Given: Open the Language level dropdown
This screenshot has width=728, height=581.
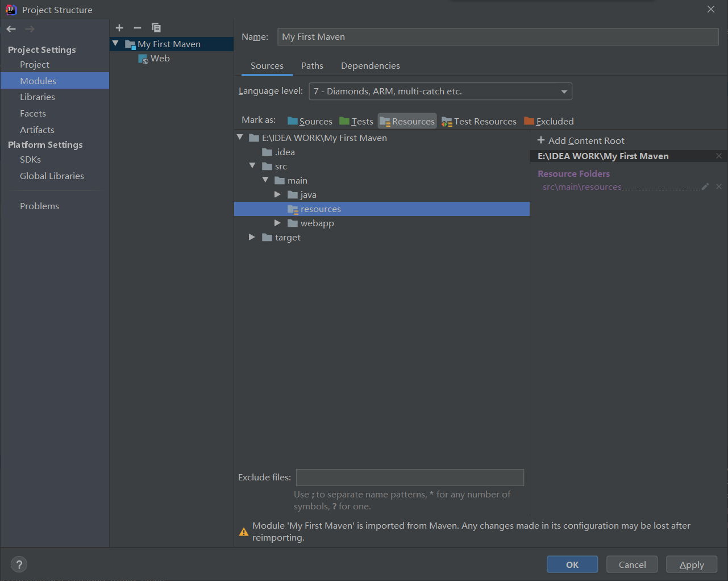Looking at the screenshot, I should (440, 92).
